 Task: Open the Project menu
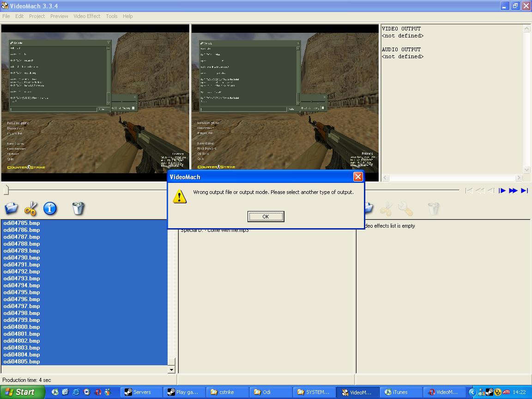tap(36, 16)
